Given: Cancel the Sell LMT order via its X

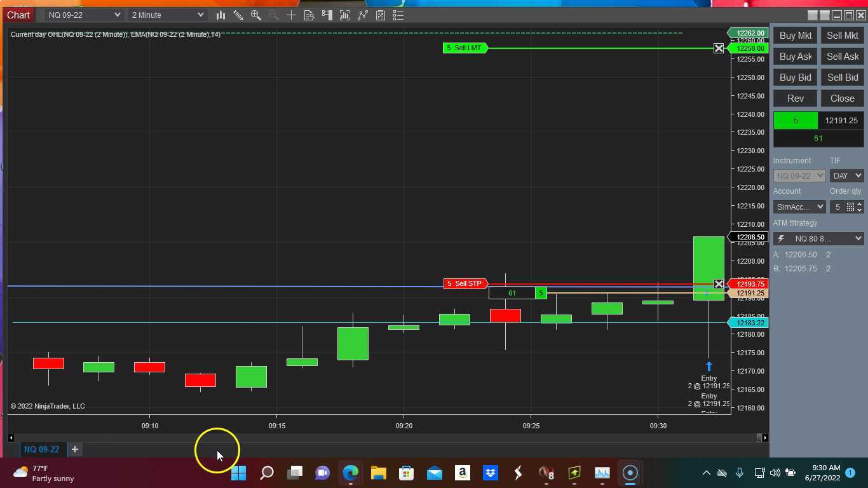Looking at the screenshot, I should [719, 48].
